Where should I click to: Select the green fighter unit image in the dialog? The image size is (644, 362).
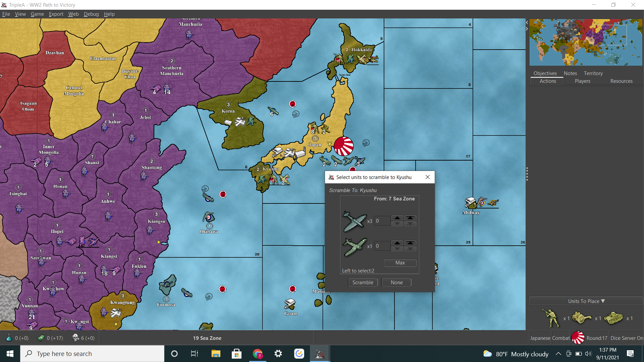[354, 246]
